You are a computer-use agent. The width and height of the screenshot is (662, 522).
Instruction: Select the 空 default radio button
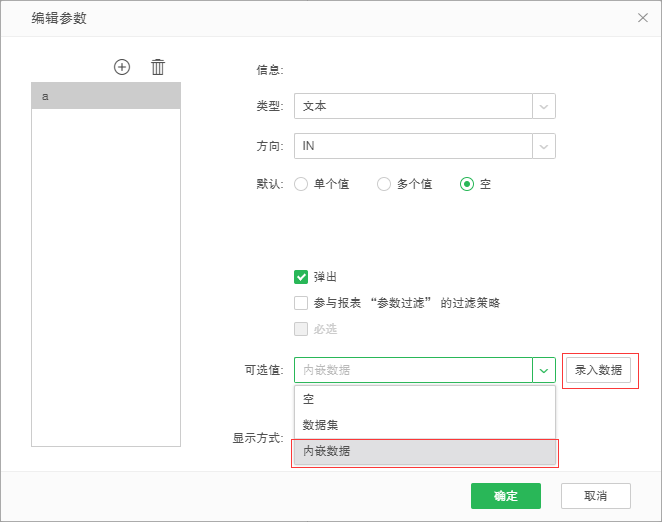pos(466,184)
